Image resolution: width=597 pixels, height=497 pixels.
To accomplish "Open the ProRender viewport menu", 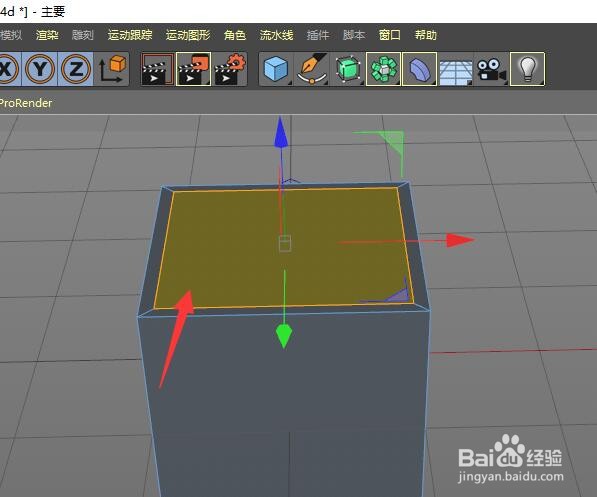I will pyautogui.click(x=26, y=103).
